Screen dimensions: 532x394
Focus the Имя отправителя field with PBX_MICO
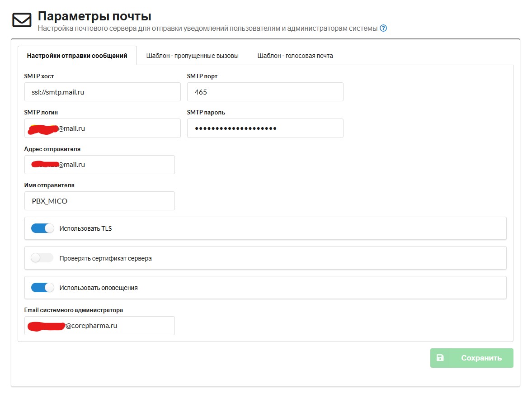point(99,201)
